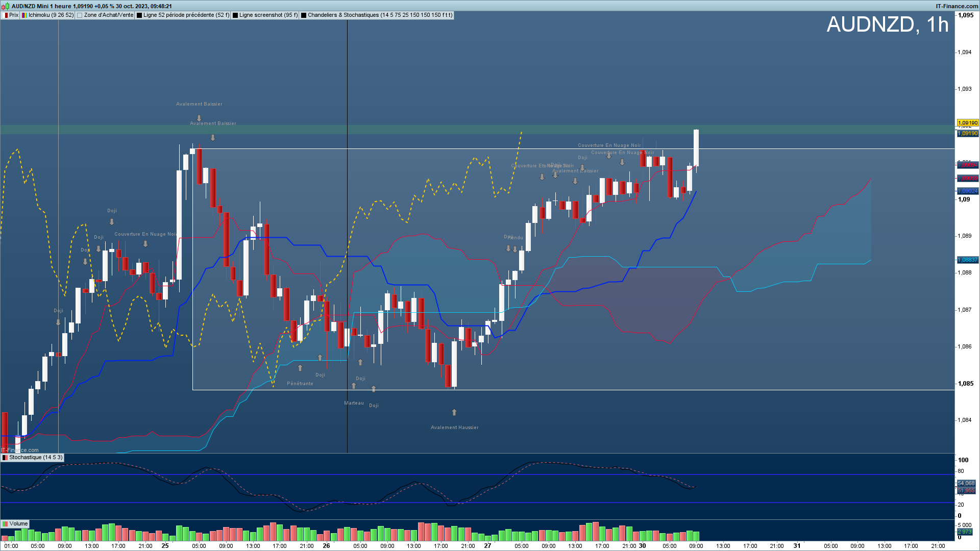The height and width of the screenshot is (551, 980).
Task: Select Chandeliers & Stochastiques indicator label
Action: (380, 15)
